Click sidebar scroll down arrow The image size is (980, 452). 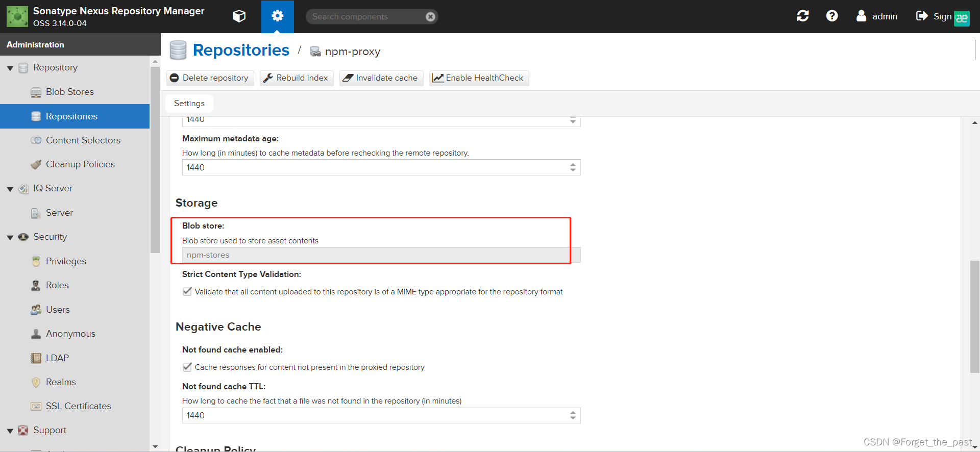[155, 446]
